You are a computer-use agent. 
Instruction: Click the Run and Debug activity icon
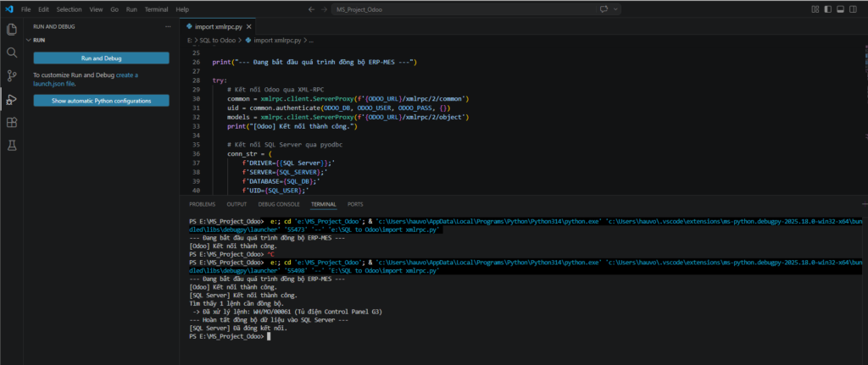(x=12, y=99)
